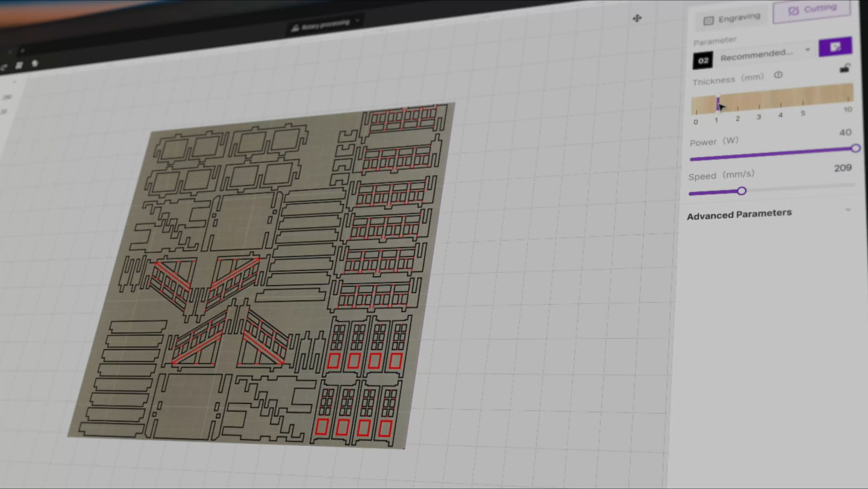Select the move tool crosshair icon above canvas

coord(638,18)
